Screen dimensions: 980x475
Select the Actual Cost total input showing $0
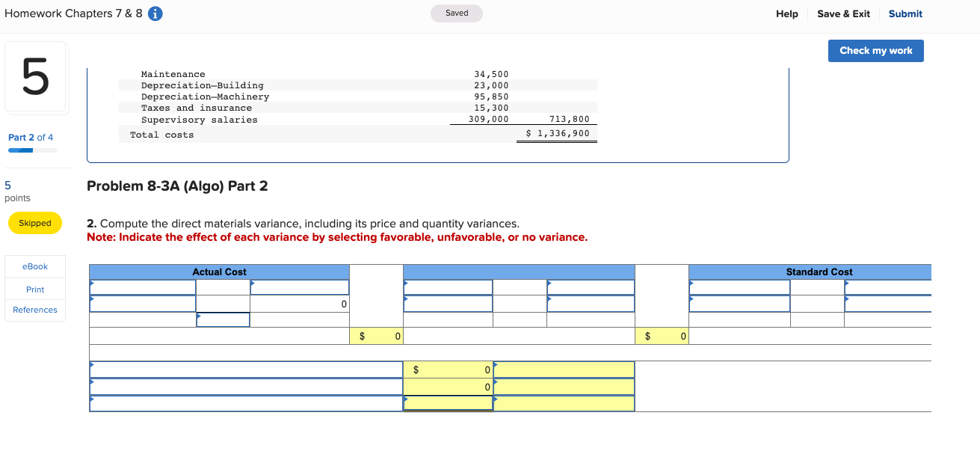point(375,336)
